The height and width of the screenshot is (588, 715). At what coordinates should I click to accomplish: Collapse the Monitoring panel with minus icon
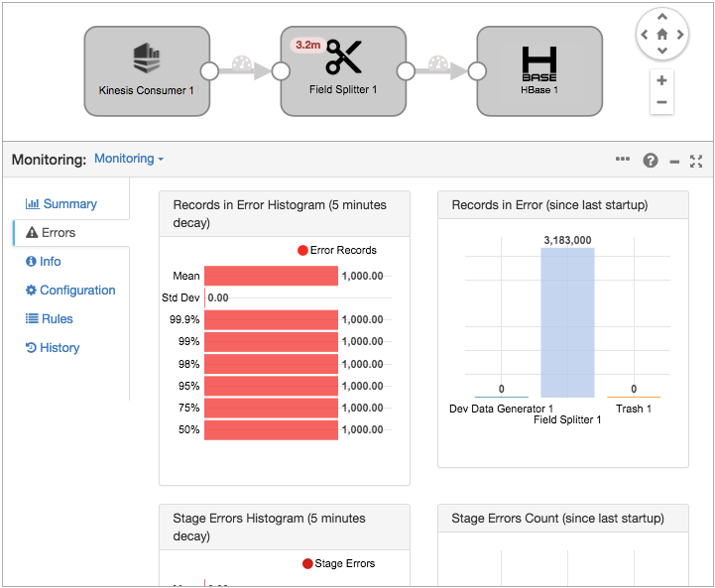(x=674, y=160)
